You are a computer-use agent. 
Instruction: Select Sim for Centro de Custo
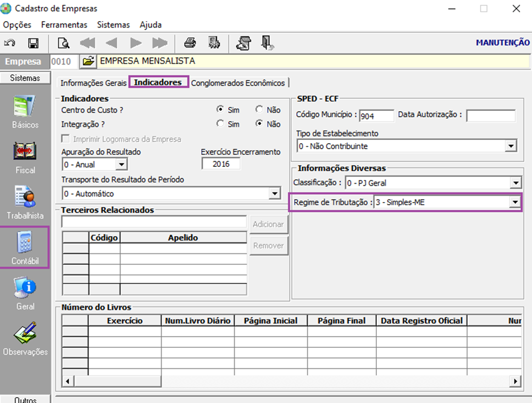tap(220, 110)
